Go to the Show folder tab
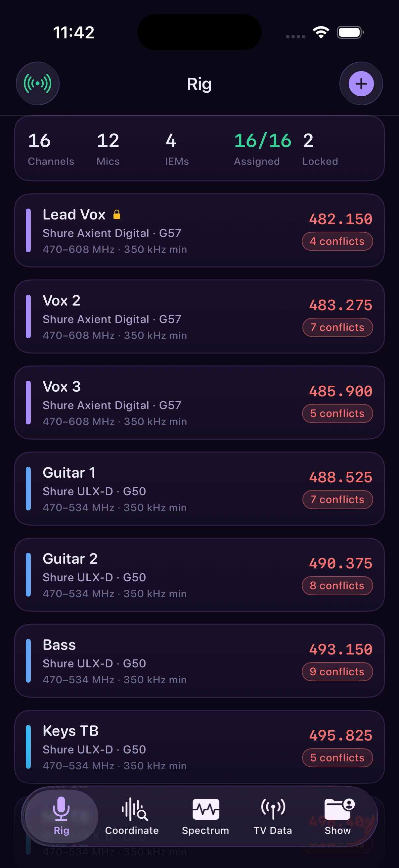 click(338, 816)
